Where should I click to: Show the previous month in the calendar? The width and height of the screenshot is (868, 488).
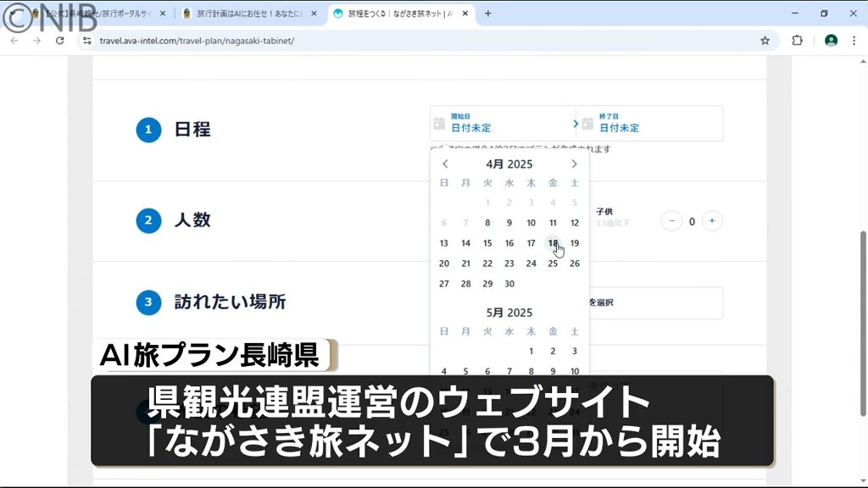[445, 164]
